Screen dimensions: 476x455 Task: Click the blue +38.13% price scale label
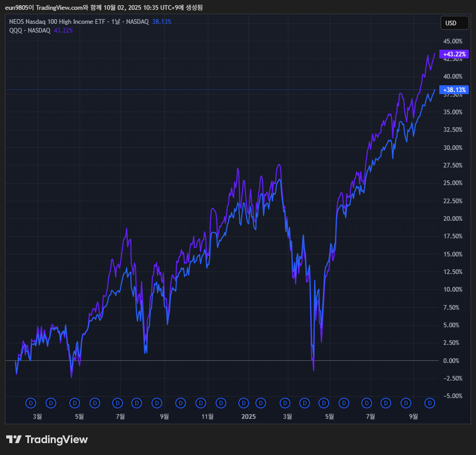pyautogui.click(x=454, y=90)
